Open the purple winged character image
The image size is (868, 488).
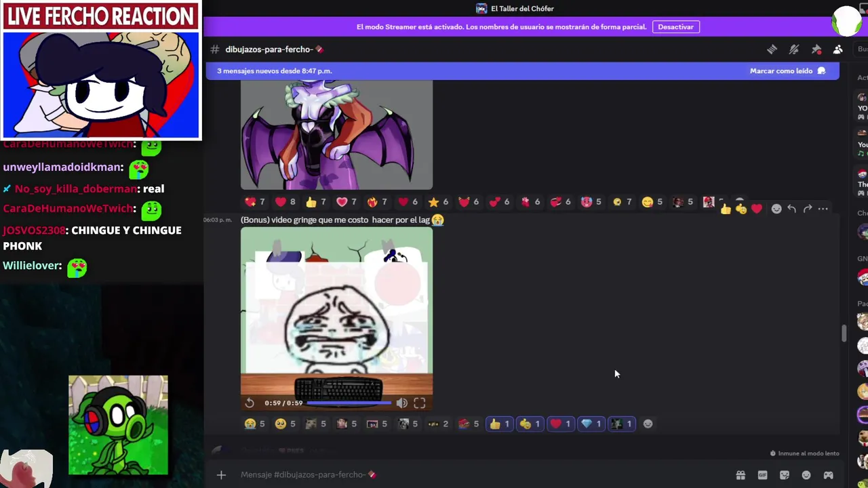336,135
